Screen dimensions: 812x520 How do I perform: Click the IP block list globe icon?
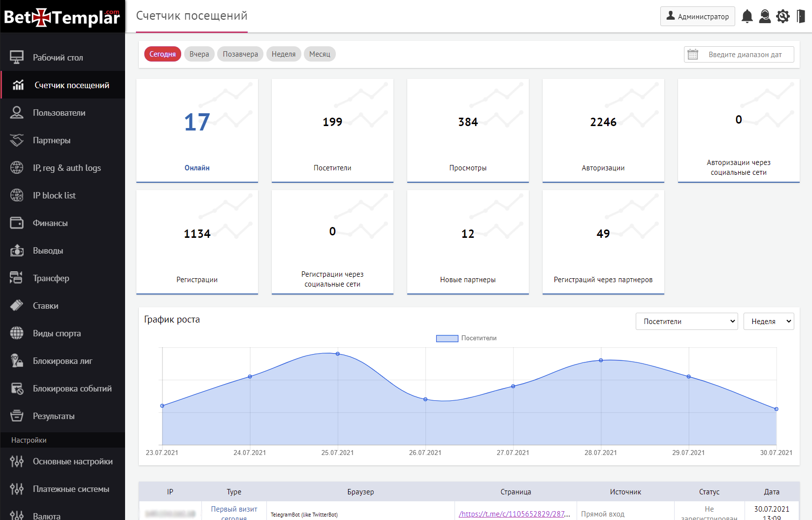click(x=17, y=195)
